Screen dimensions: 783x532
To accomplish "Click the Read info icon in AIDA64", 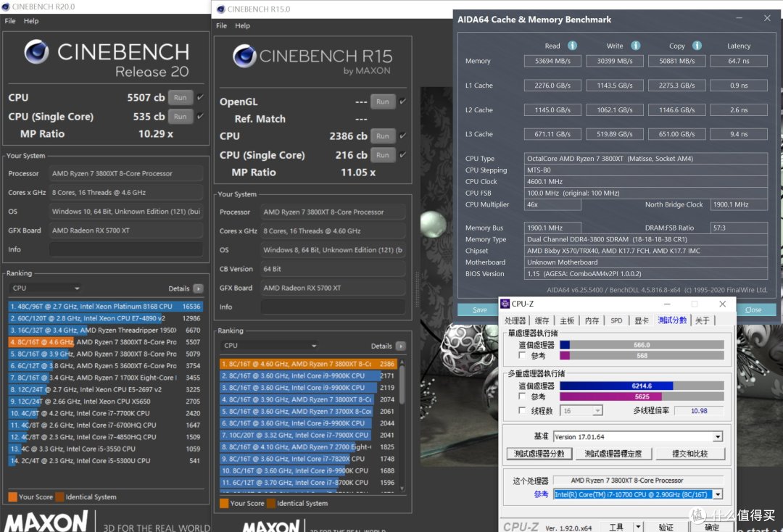I will pos(572,46).
